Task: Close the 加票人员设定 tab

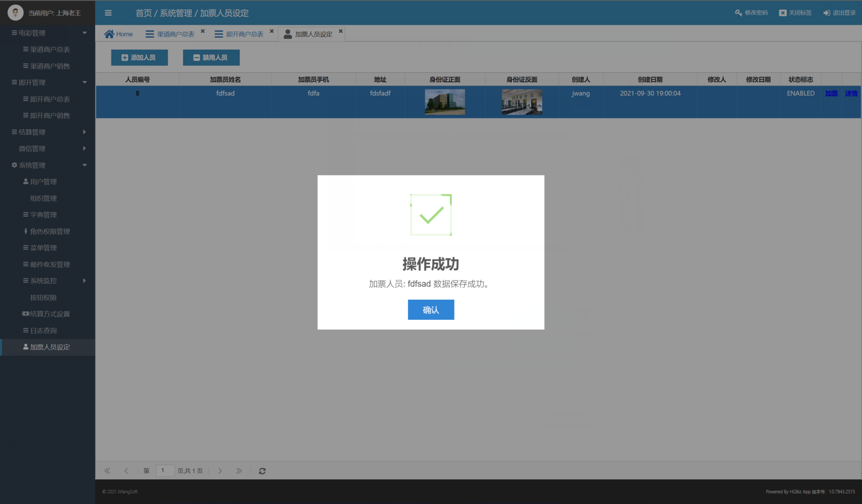Action: (x=340, y=31)
